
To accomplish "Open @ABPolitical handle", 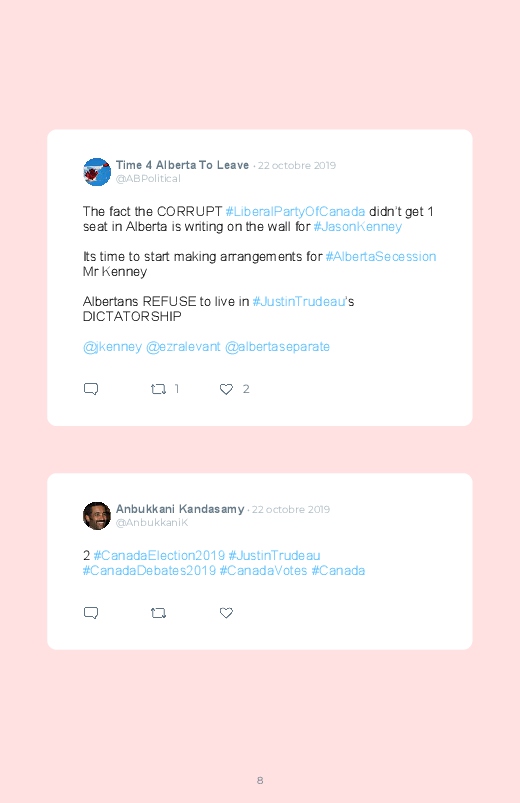I will click(x=148, y=179).
